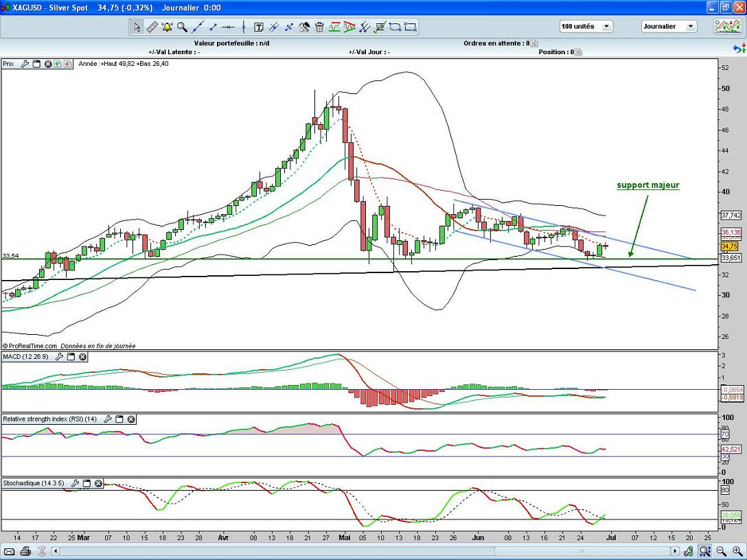
Task: Open the alarm bell alerts tool
Action: point(167,27)
